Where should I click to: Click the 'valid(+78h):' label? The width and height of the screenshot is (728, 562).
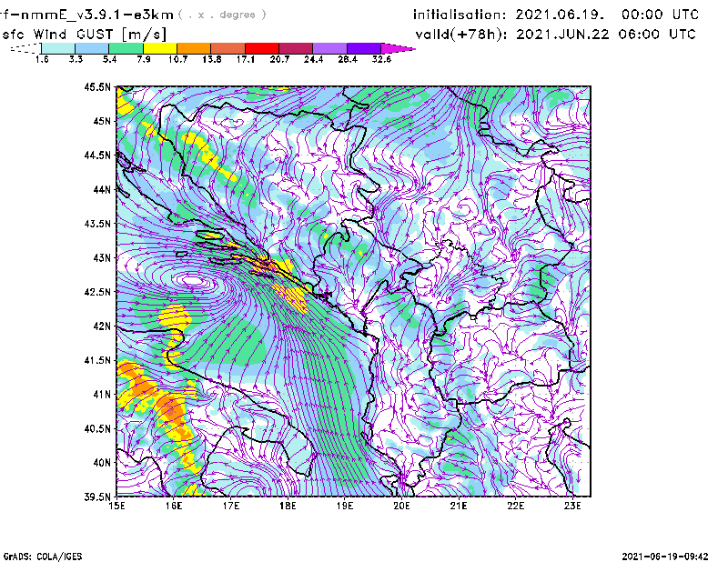pyautogui.click(x=462, y=35)
